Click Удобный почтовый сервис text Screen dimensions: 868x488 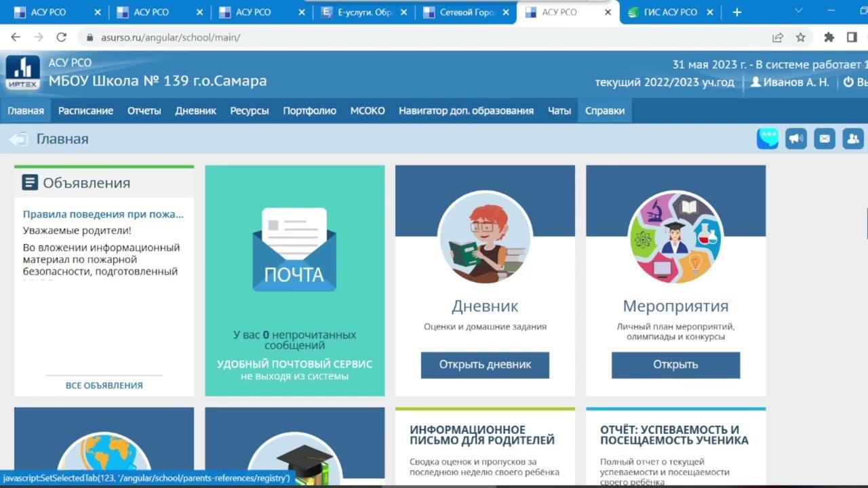pyautogui.click(x=294, y=364)
